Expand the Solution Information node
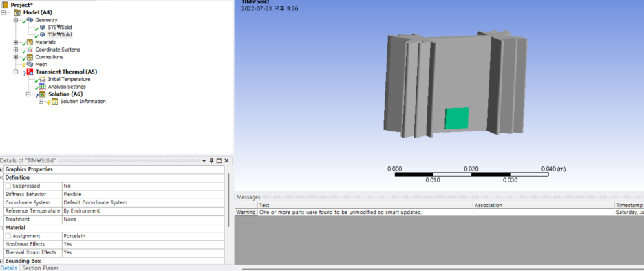Viewport: 644px width, 271px height. click(41, 101)
